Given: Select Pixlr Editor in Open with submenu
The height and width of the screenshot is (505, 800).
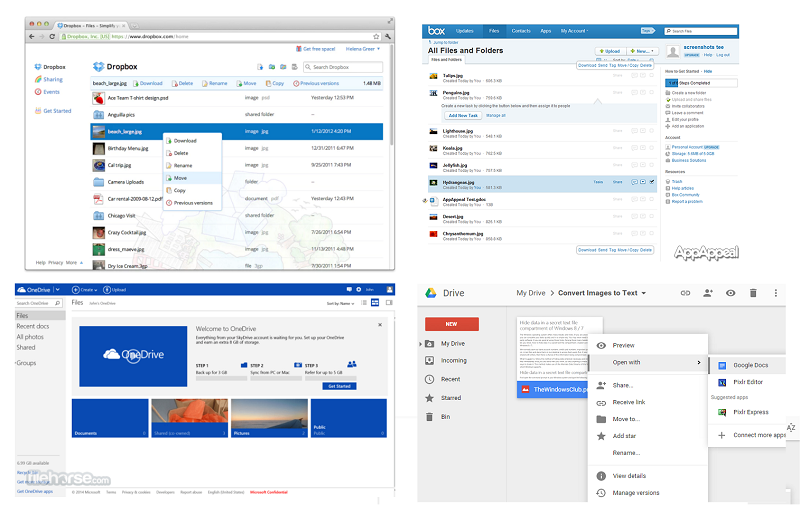Looking at the screenshot, I should pyautogui.click(x=747, y=382).
